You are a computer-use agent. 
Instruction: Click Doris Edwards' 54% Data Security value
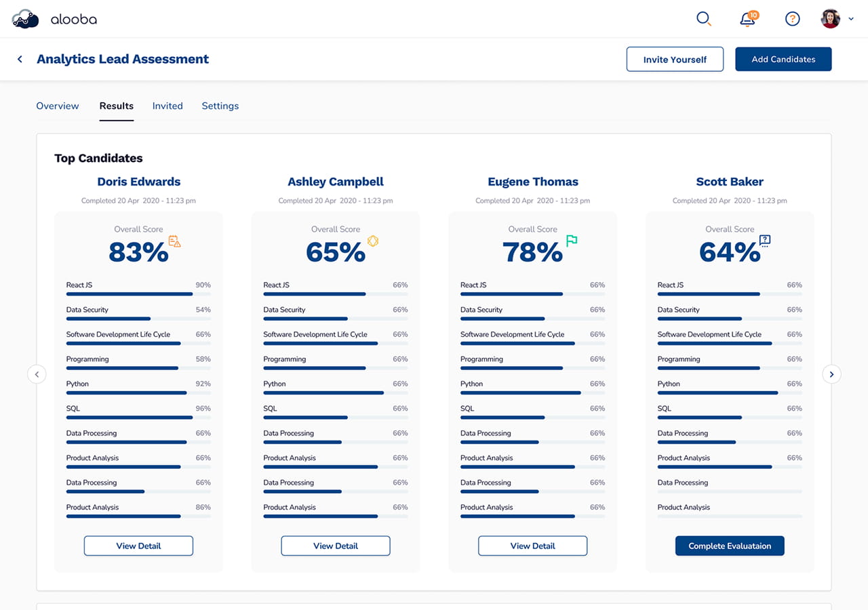click(x=203, y=310)
